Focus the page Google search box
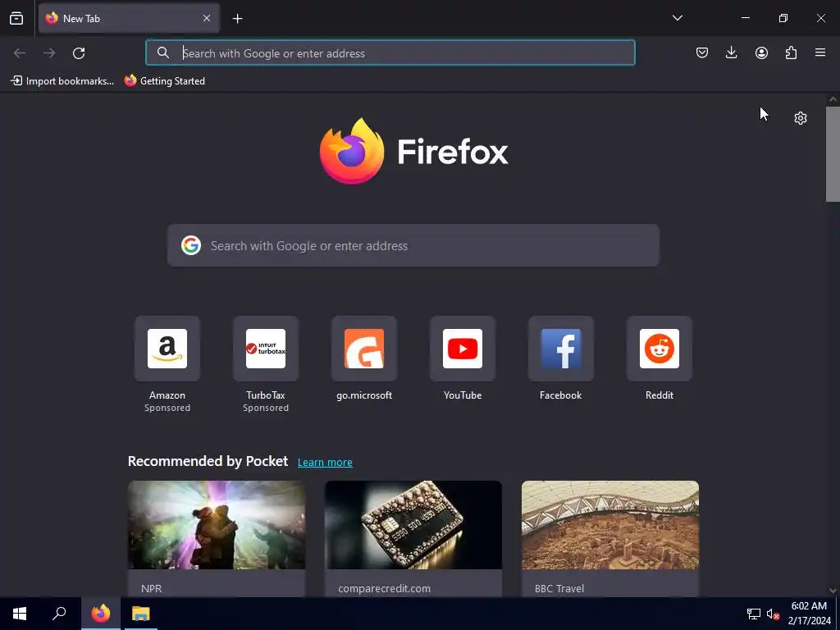Screen dimensions: 840x630 click(413, 245)
